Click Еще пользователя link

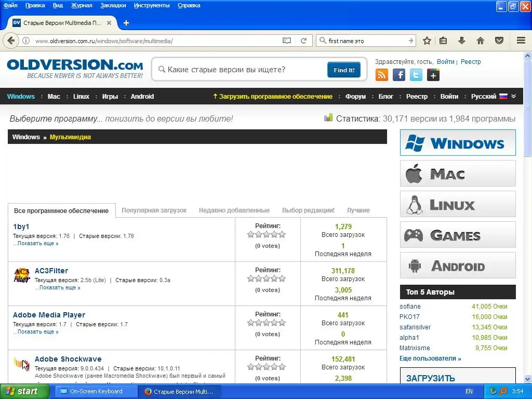click(x=430, y=358)
